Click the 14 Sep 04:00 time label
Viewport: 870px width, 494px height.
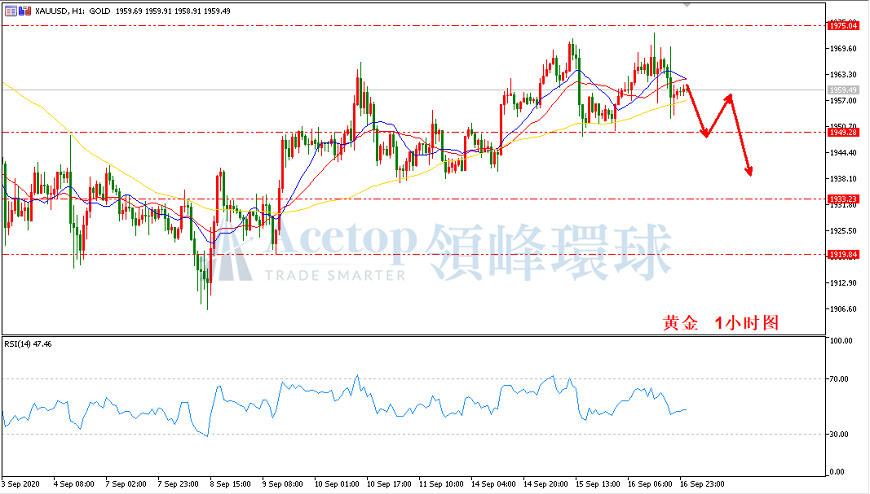coord(493,485)
